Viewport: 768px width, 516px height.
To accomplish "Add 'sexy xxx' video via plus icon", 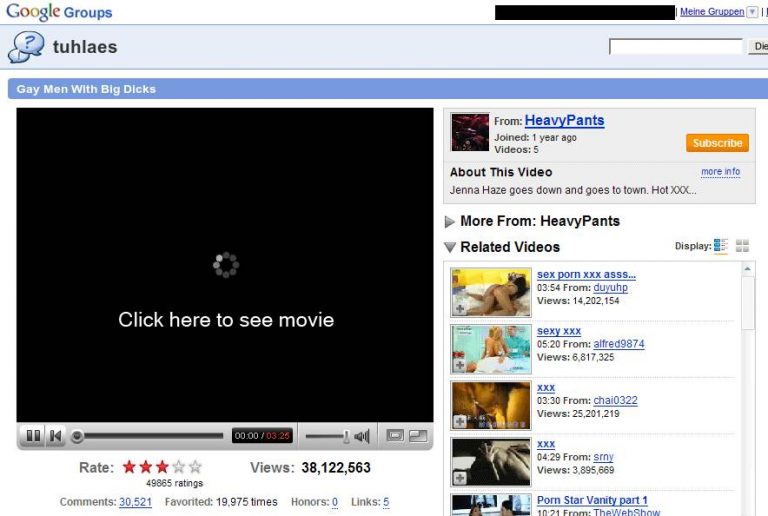I will coord(459,365).
